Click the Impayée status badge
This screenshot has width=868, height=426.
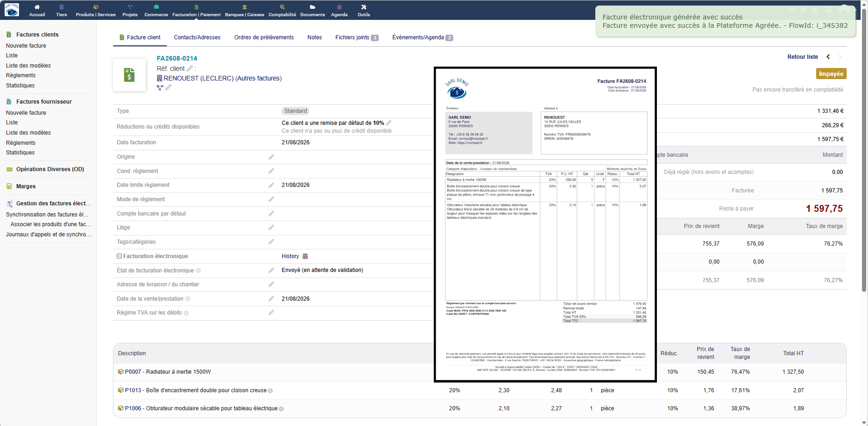coord(831,74)
